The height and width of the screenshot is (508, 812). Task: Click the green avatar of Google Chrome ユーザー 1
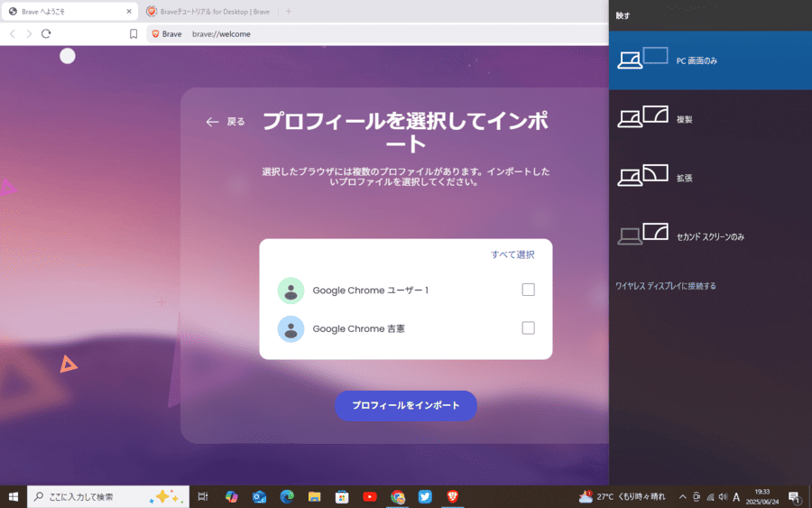pyautogui.click(x=291, y=291)
